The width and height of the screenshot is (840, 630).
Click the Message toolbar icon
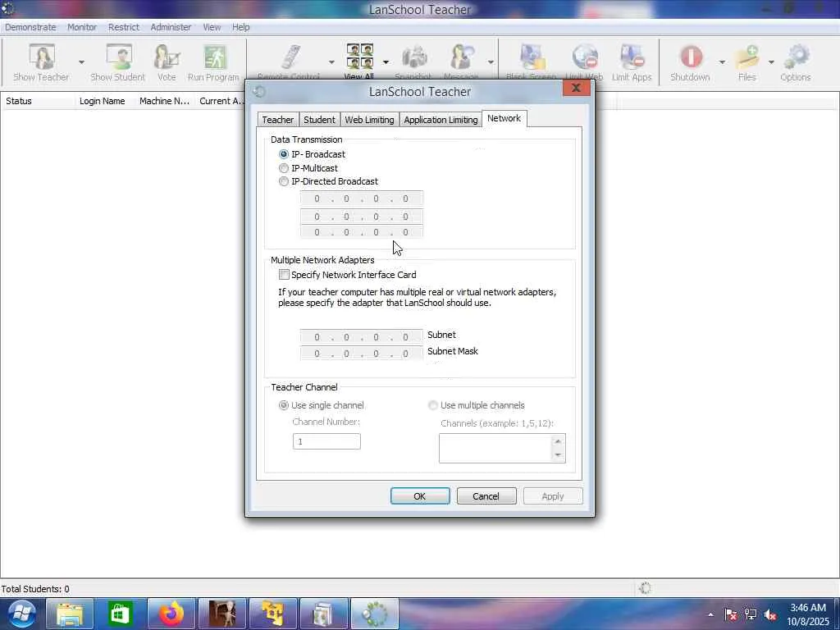461,57
